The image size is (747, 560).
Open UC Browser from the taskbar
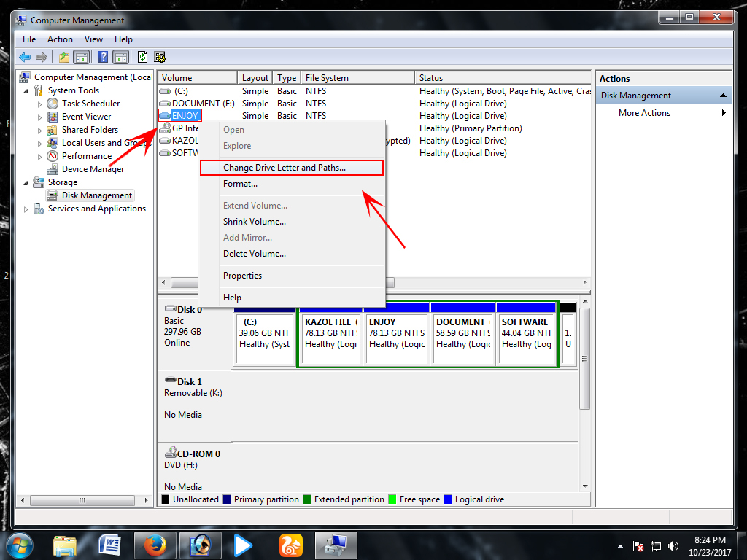290,545
